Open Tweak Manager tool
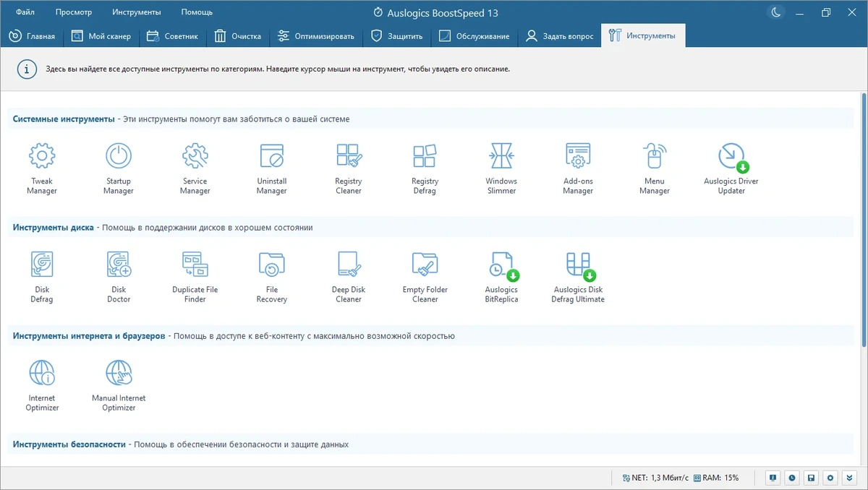This screenshot has height=490, width=868. tap(42, 169)
